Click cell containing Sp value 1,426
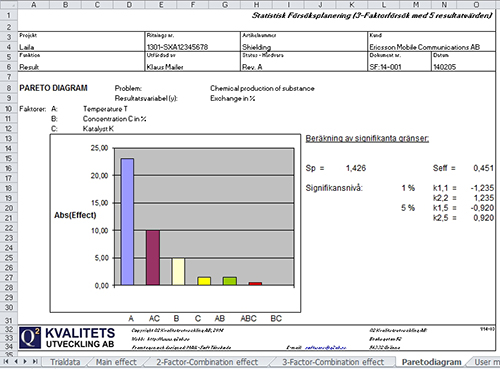The width and height of the screenshot is (500, 369). (356, 168)
